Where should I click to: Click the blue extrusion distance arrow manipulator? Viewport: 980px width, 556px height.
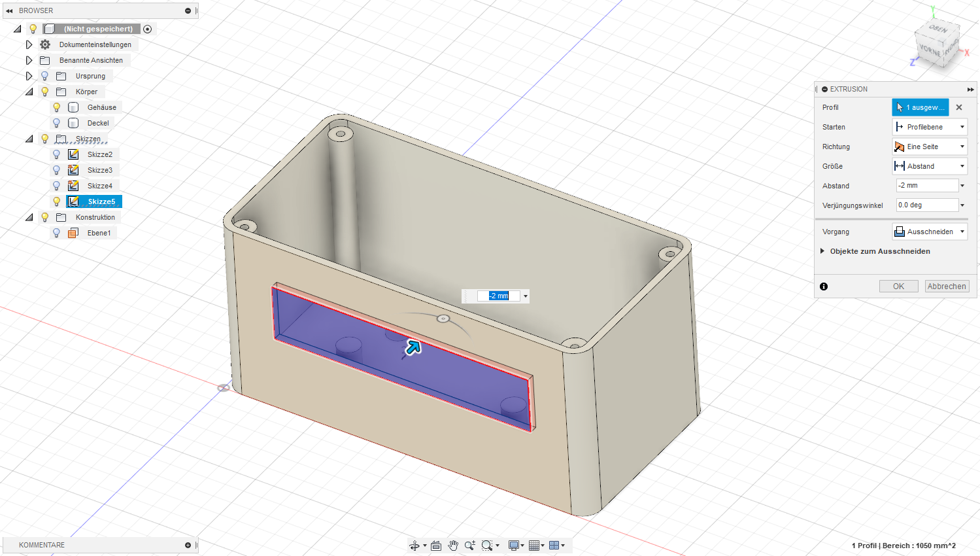[x=413, y=347]
